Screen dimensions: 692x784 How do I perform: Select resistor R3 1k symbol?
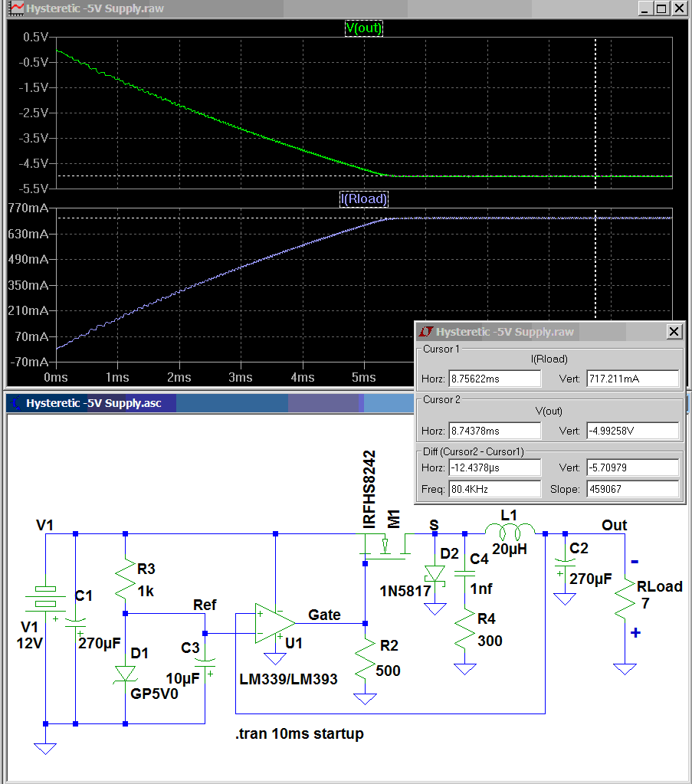coord(126,579)
